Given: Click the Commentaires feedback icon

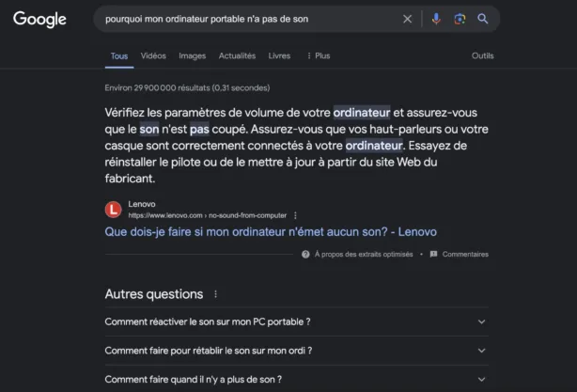Looking at the screenshot, I should tap(433, 255).
